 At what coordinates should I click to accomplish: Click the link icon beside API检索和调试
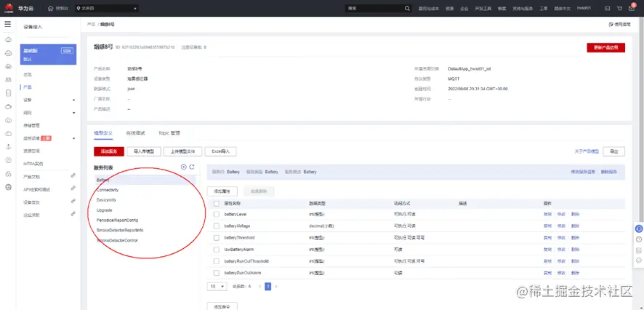(x=73, y=188)
